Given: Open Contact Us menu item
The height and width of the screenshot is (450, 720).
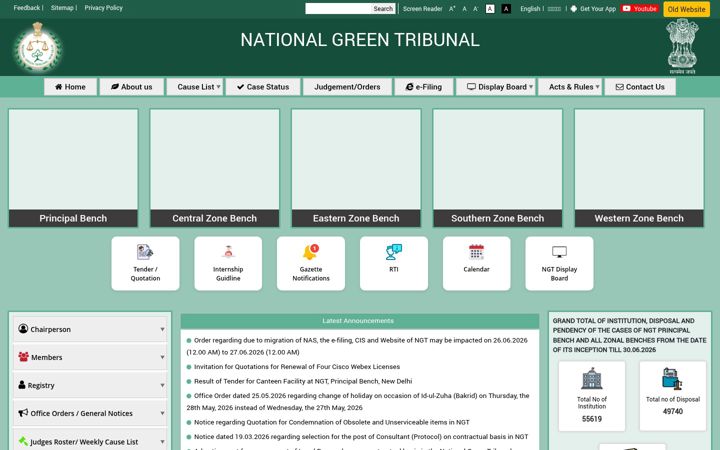Looking at the screenshot, I should click(640, 87).
